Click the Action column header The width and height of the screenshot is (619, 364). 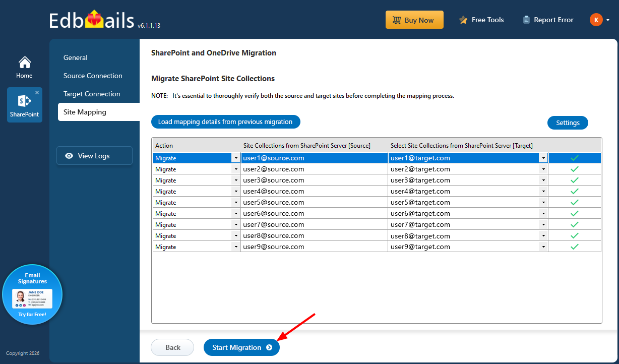(197, 145)
